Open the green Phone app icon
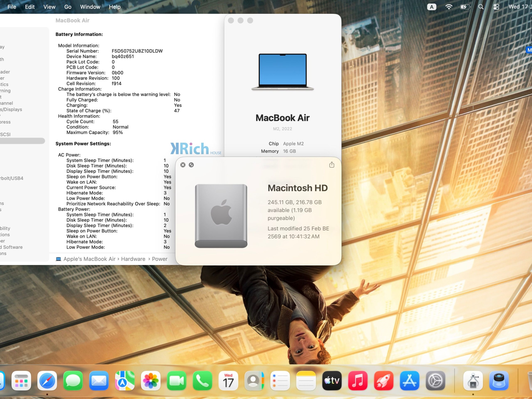 click(202, 381)
